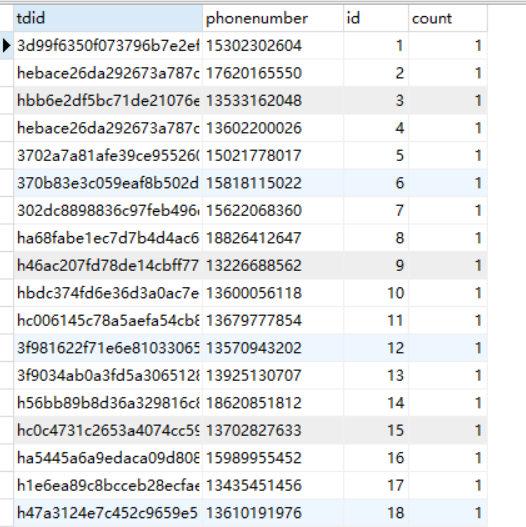Select phone number cell 17620165550

[273, 73]
